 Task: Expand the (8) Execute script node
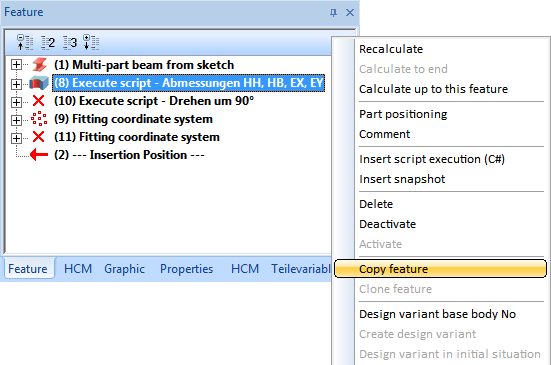(x=16, y=84)
